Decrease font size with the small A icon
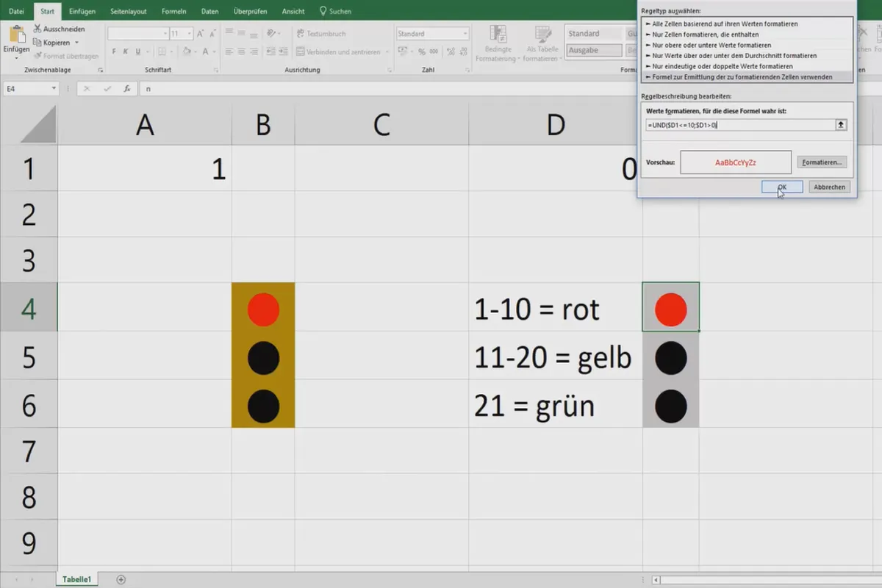882x588 pixels. (213, 34)
